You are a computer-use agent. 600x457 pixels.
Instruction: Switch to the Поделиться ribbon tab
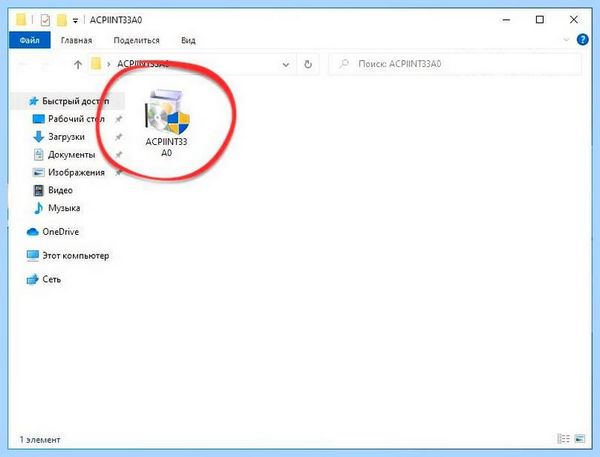[x=137, y=40]
